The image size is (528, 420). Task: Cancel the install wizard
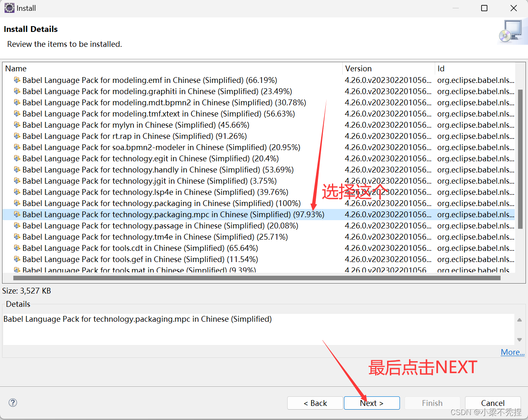pos(493,403)
